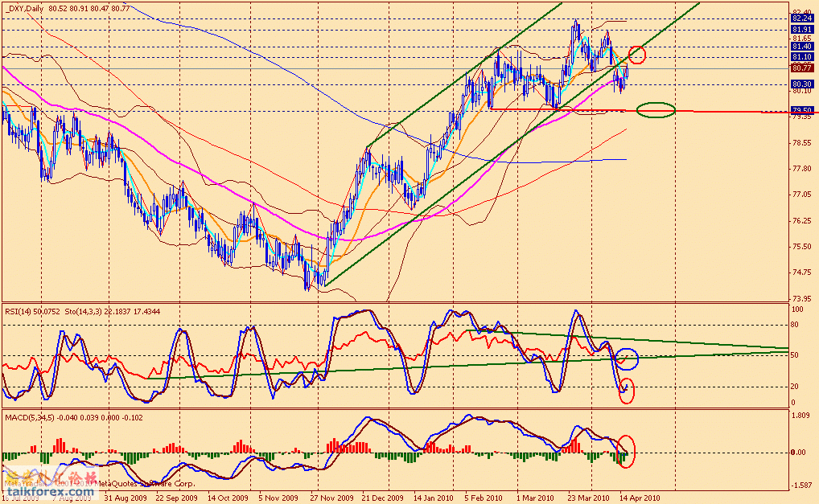
Task: Click the 74.75 price axis value
Action: pyautogui.click(x=802, y=272)
